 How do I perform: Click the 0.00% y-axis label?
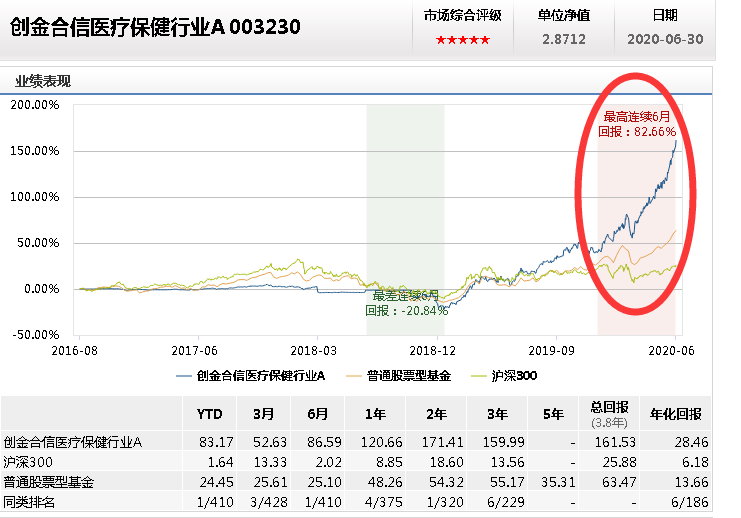click(x=42, y=289)
